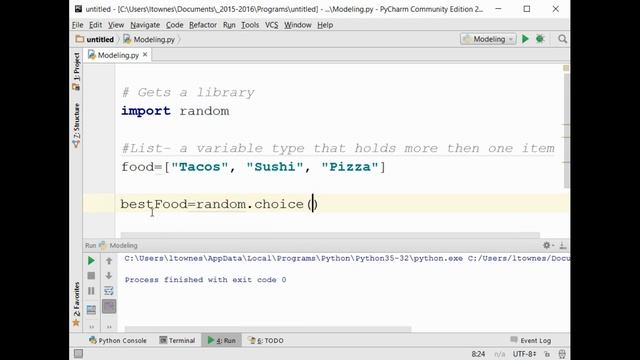Click the "Pizza" string in the food list
This screenshot has width=640, height=360.
pyautogui.click(x=350, y=167)
